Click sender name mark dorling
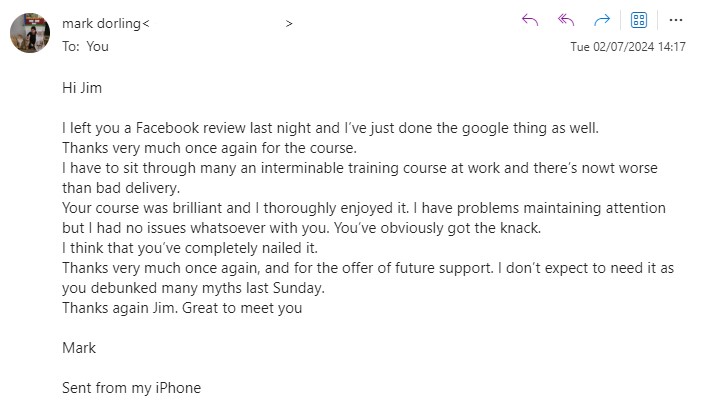The image size is (703, 407). (101, 22)
